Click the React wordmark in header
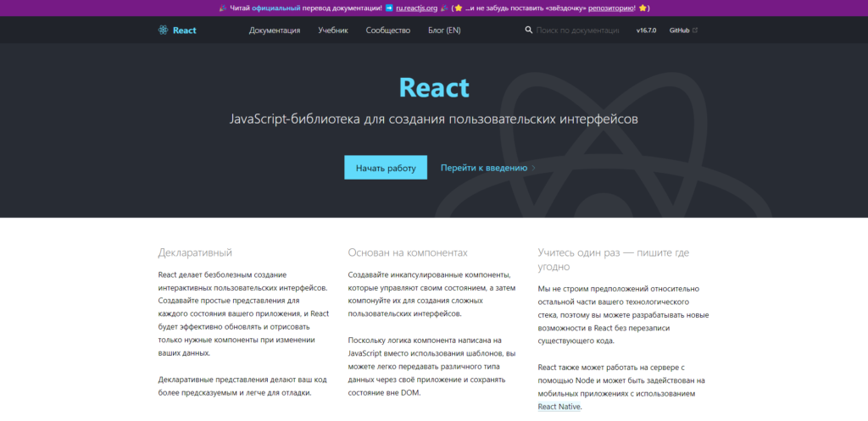 pos(184,30)
